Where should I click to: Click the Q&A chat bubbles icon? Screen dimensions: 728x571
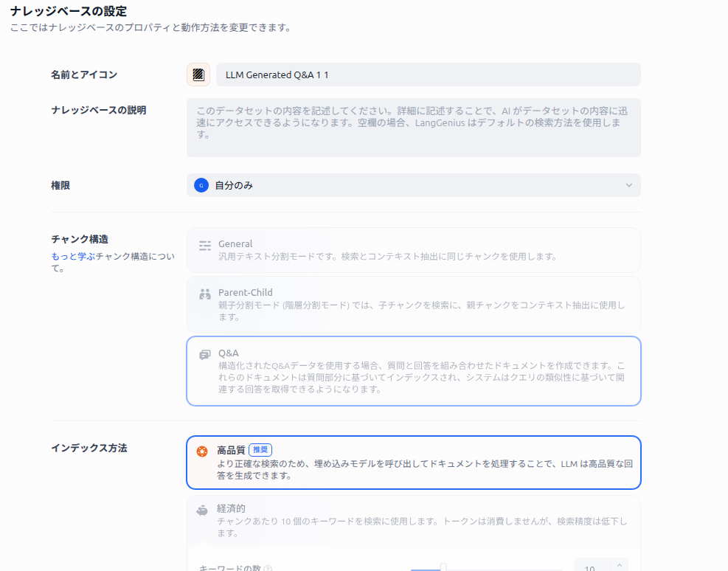click(205, 355)
